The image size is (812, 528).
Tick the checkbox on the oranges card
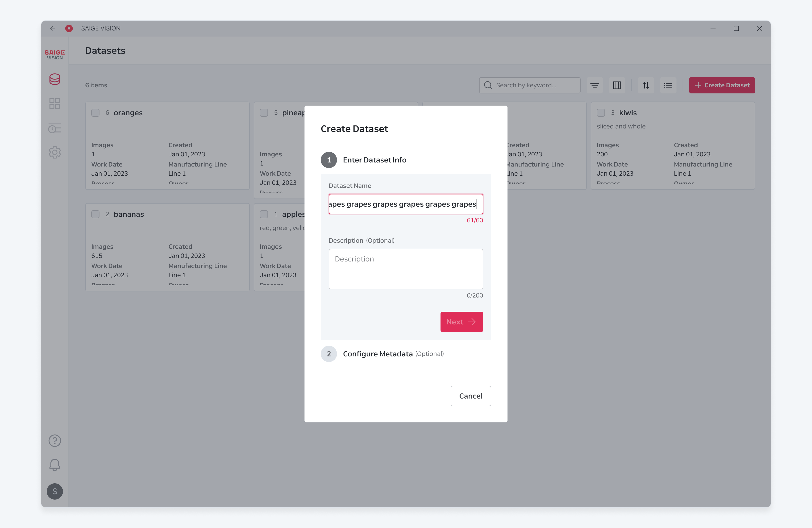coord(95,113)
